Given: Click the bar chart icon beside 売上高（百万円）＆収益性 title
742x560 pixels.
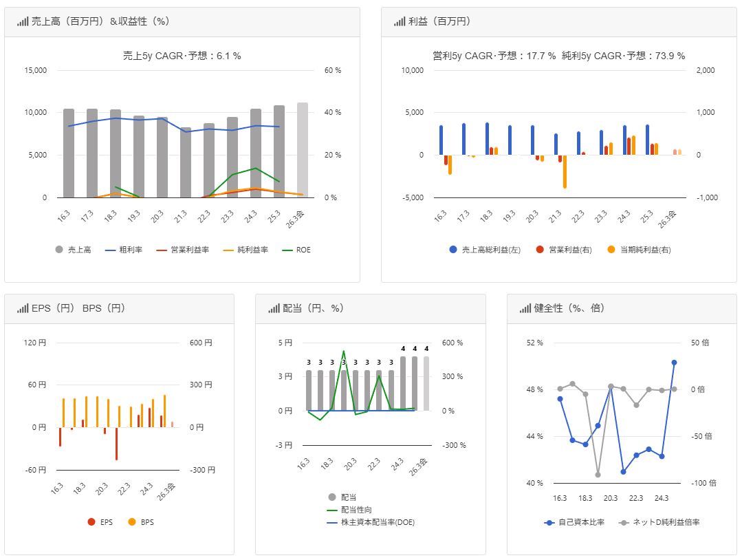Looking at the screenshot, I should tap(23, 21).
